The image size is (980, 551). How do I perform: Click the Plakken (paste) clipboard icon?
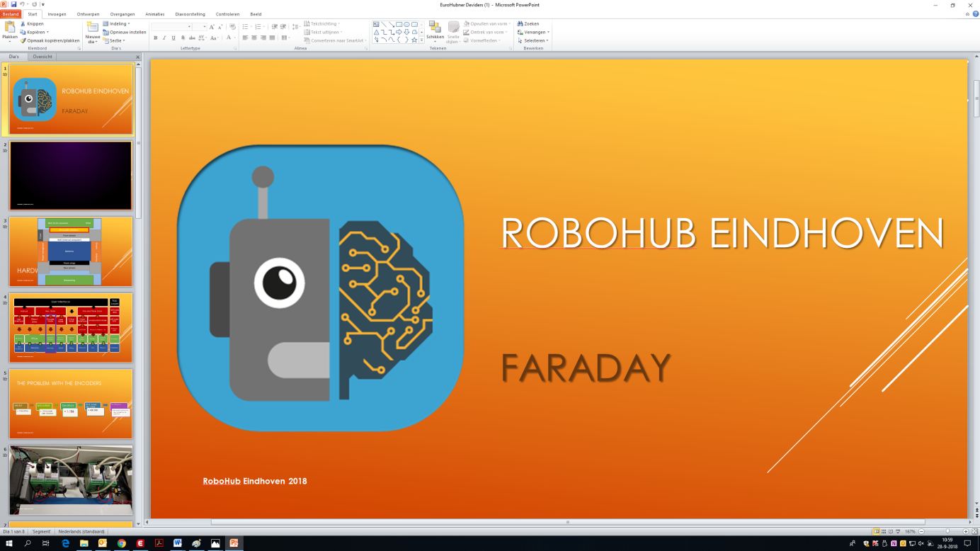(x=10, y=28)
